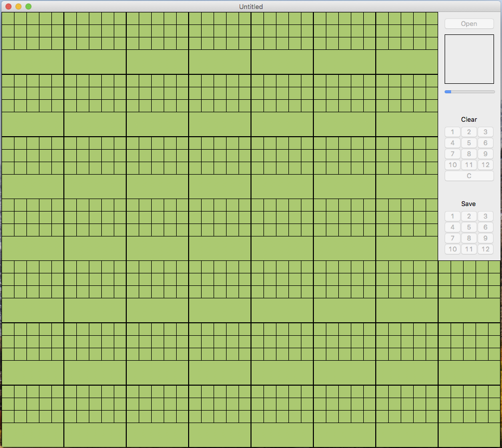Clear slot 6 in the Clear group

[x=486, y=143]
